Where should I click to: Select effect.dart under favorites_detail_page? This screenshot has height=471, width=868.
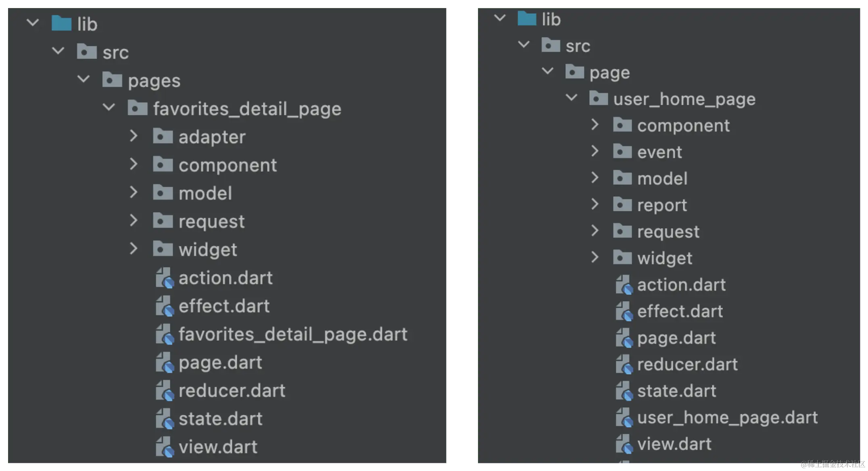pos(224,306)
